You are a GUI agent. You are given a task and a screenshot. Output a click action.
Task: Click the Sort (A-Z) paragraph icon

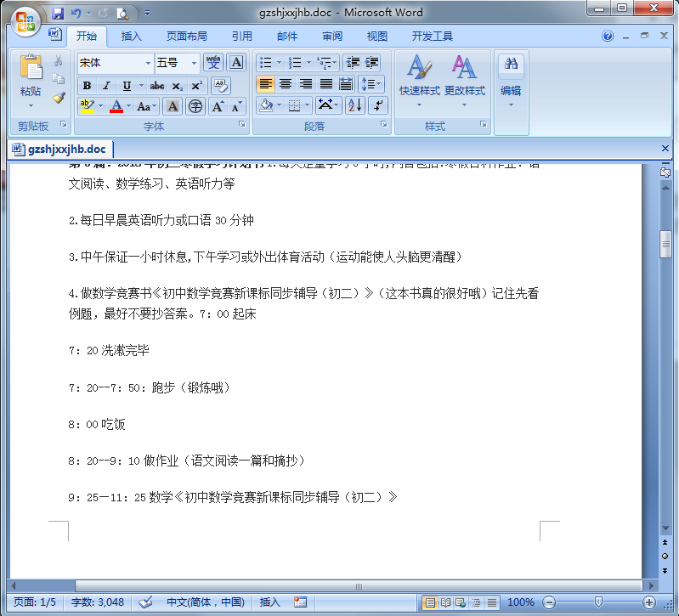[354, 105]
